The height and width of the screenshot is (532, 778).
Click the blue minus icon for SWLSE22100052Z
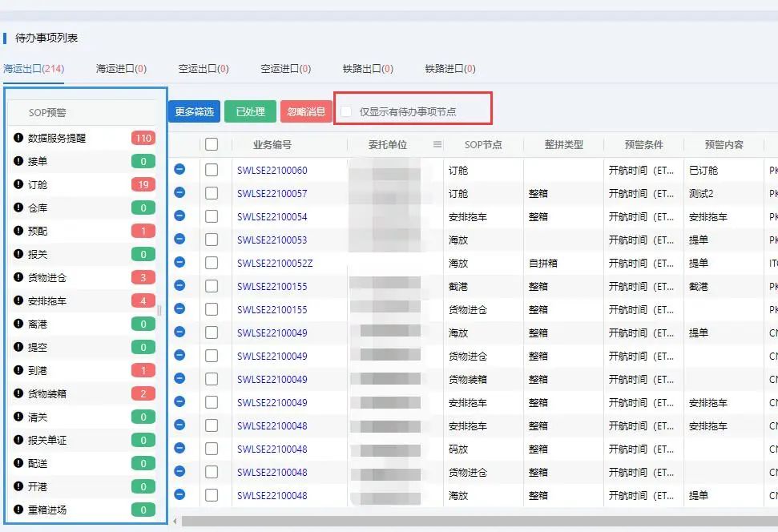179,263
